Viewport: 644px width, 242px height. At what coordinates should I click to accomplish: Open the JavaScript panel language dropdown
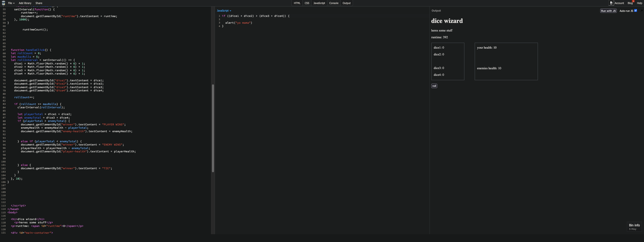click(224, 11)
